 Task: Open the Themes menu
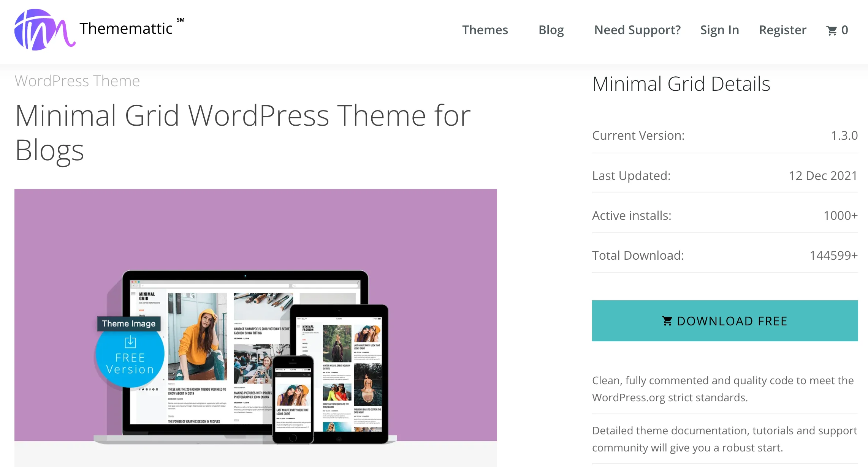click(x=485, y=30)
